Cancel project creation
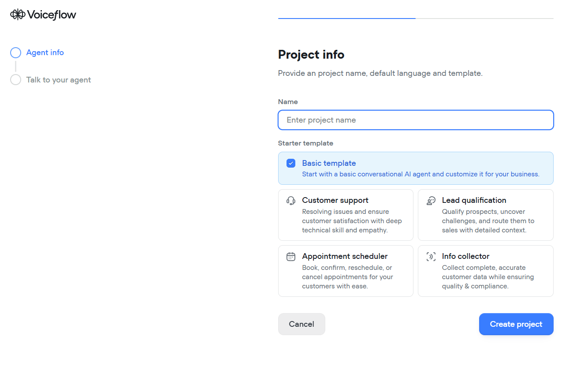 click(301, 324)
